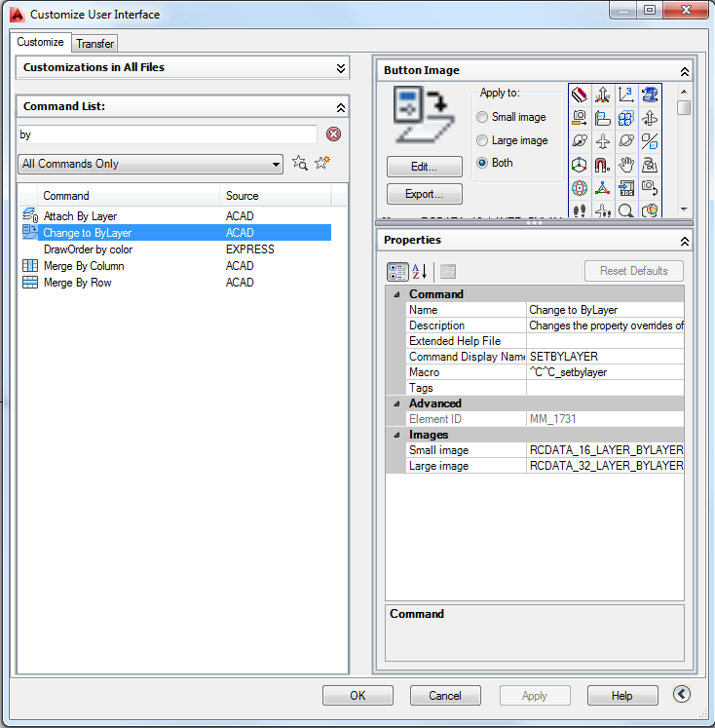Confirm with the OK button
The width and height of the screenshot is (715, 728).
(357, 695)
